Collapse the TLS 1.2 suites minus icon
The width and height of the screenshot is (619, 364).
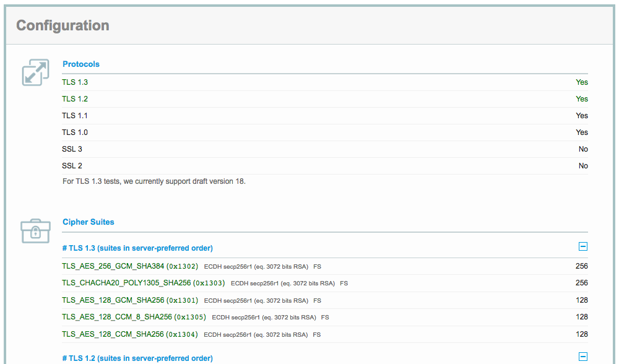click(583, 357)
